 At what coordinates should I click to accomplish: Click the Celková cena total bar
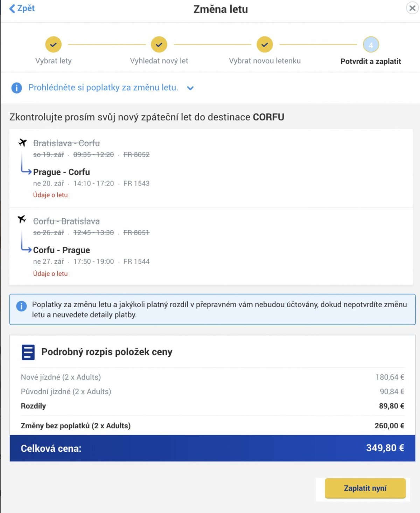pos(212,448)
